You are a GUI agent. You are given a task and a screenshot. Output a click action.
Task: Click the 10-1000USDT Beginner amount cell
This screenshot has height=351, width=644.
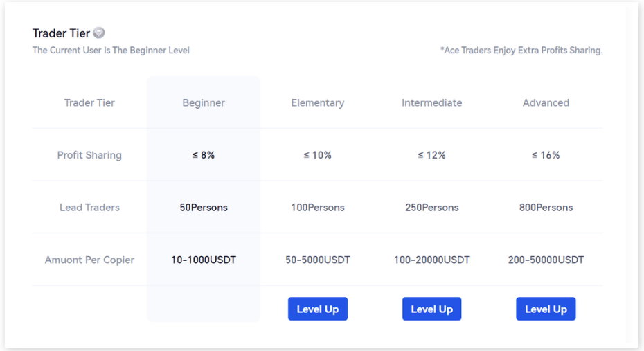[204, 260]
